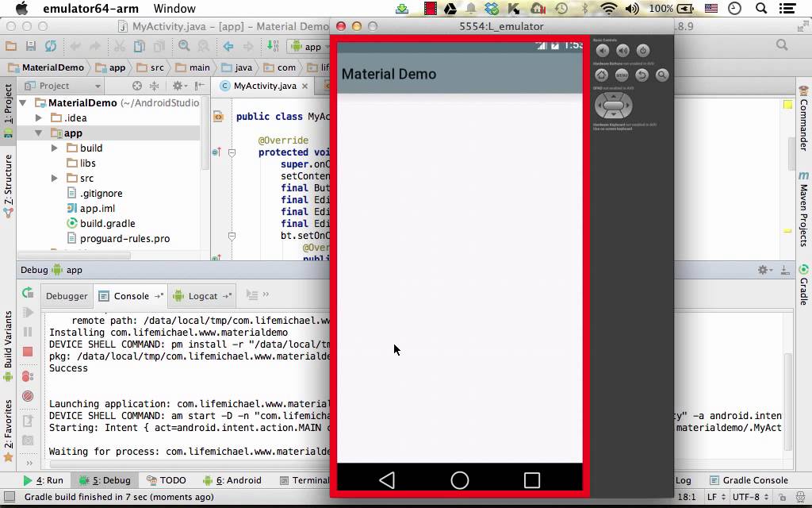Click Find magnifier icon in toolbar
Image resolution: width=812 pixels, height=508 pixels.
pos(184,46)
